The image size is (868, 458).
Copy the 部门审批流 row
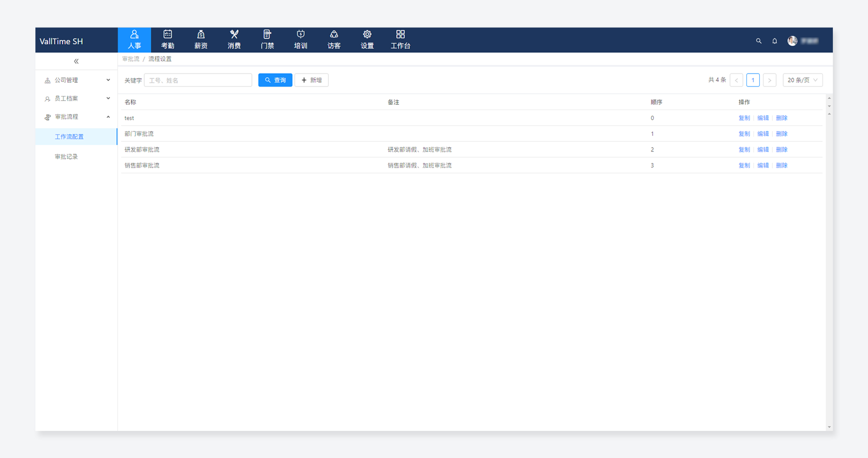pyautogui.click(x=744, y=134)
